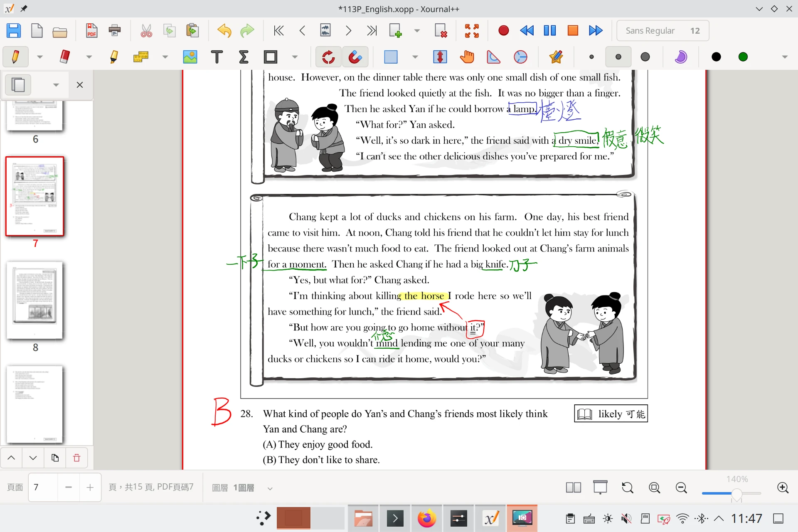Click the Delete page icon
The height and width of the screenshot is (532, 798).
(x=440, y=31)
